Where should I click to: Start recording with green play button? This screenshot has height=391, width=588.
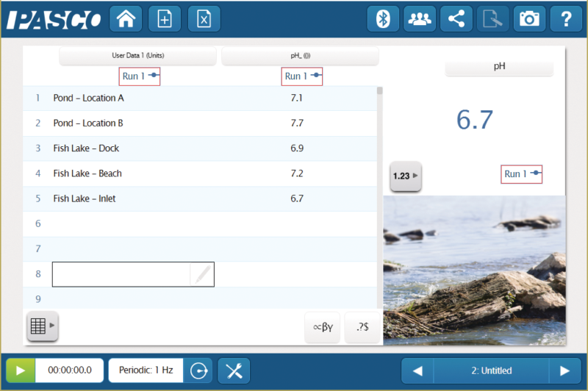point(21,370)
